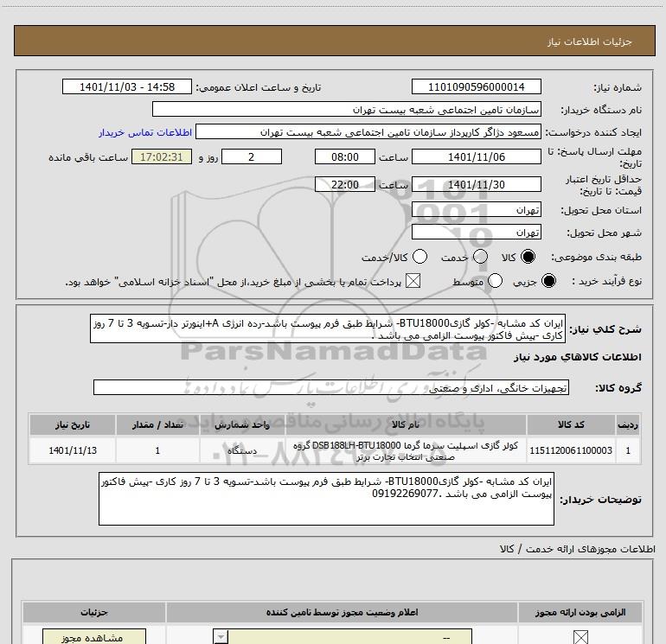Click the اطلاعات مجوزهای ارائه خدمت heading
Screen dimensions: 666x644
pyautogui.click(x=577, y=549)
